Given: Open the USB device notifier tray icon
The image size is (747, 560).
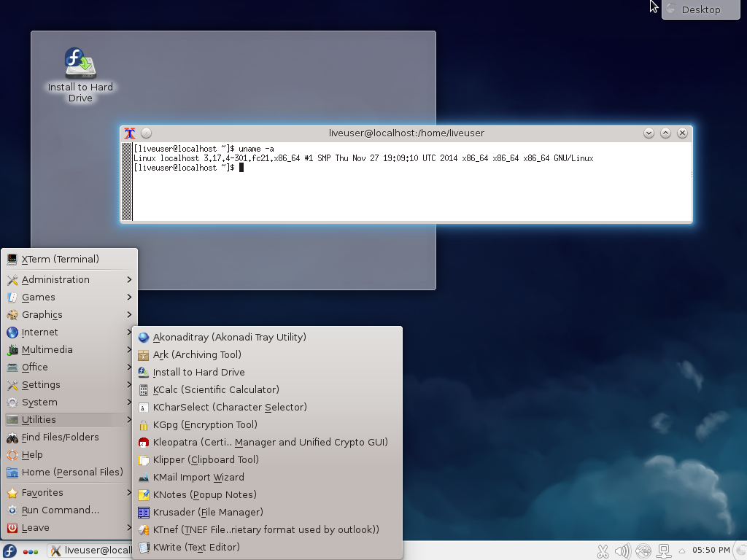Looking at the screenshot, I should tap(643, 551).
